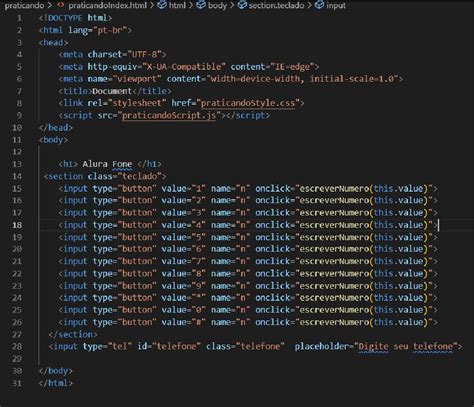Click value="1" on the first button input
Viewport: 474px width, 407px height.
183,189
